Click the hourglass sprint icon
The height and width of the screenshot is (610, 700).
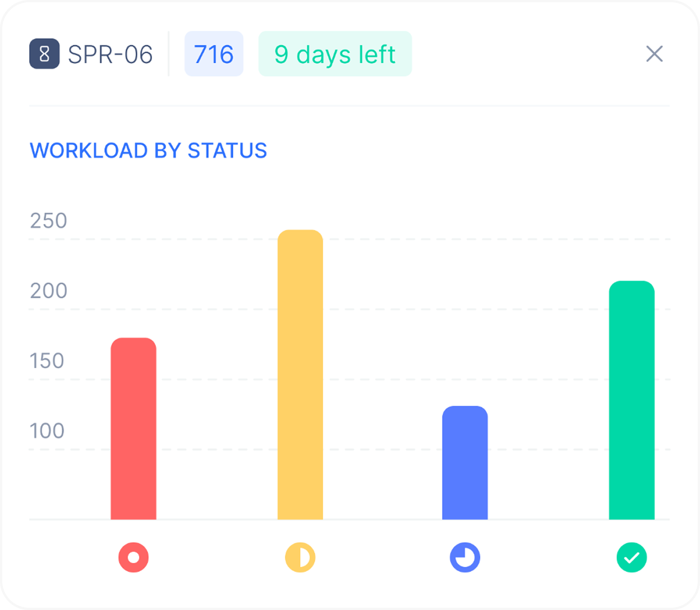(x=44, y=54)
